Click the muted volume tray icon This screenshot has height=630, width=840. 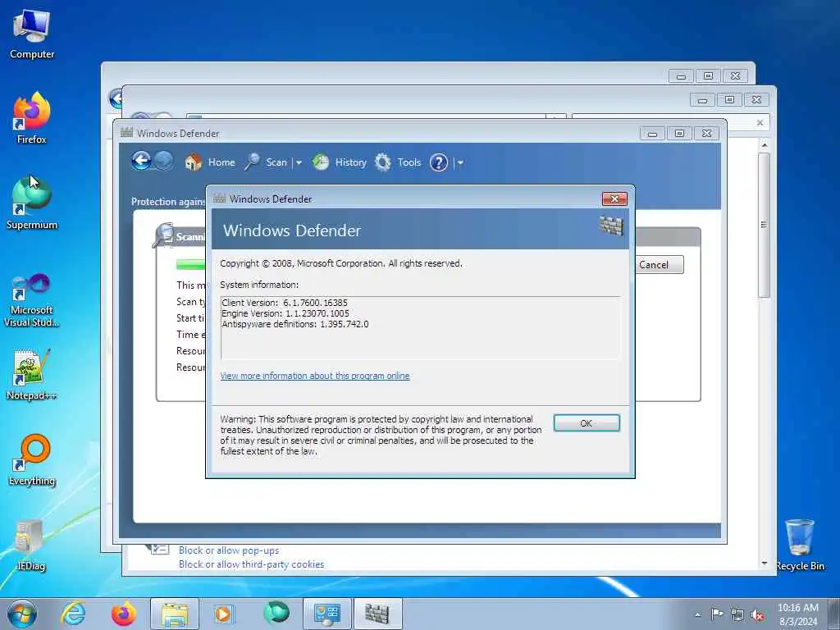757,615
